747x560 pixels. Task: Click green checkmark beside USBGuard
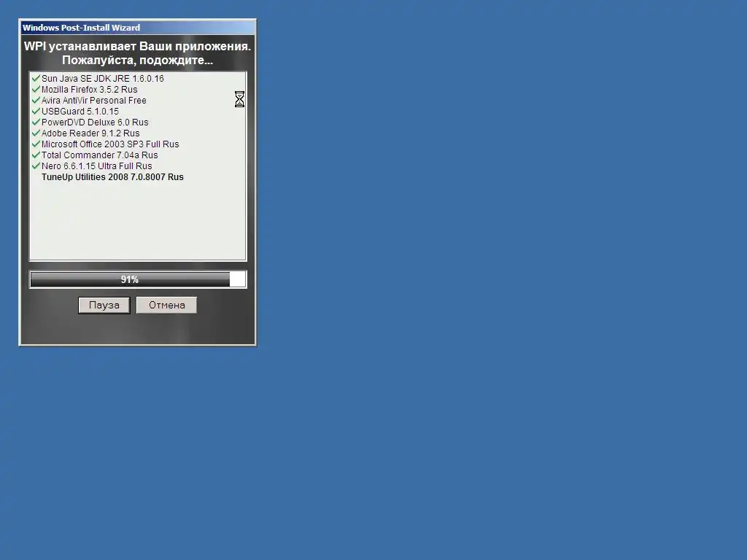36,111
